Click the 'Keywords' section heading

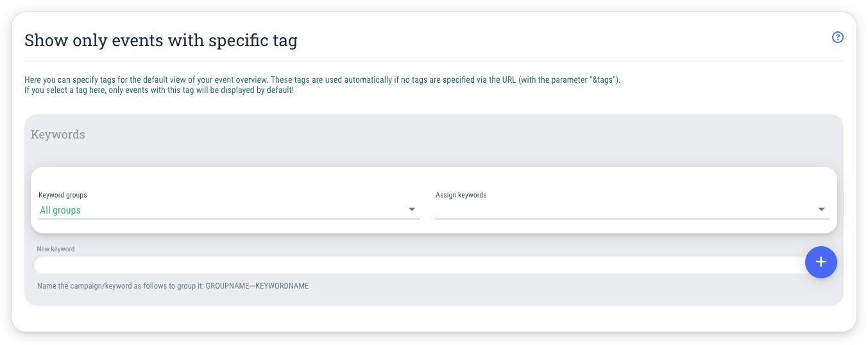click(58, 135)
